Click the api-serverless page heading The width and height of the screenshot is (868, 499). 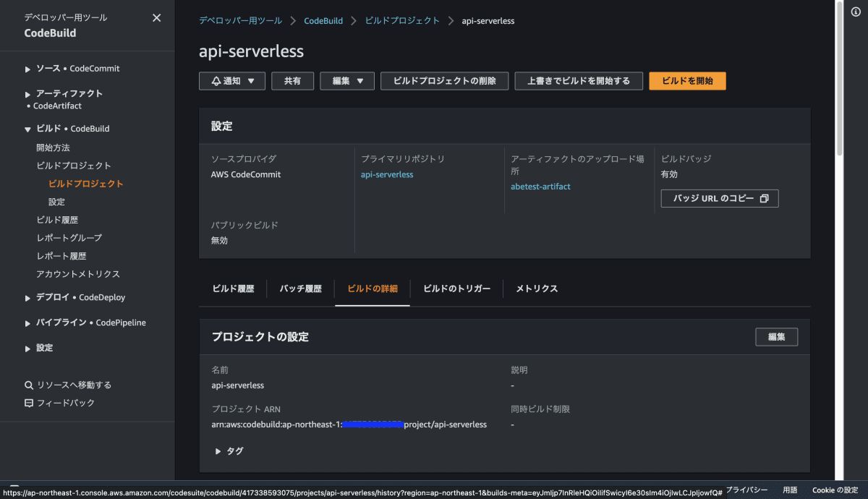[x=252, y=51]
